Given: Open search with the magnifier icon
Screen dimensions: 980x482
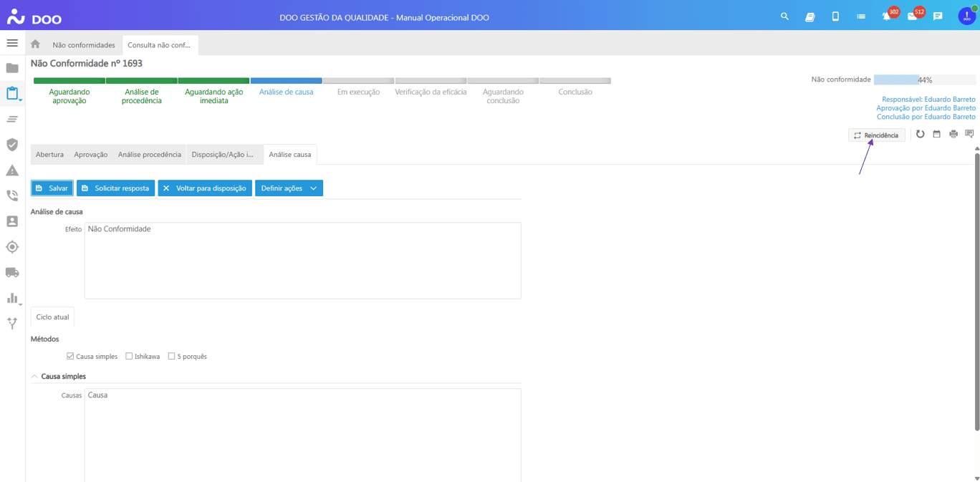Looking at the screenshot, I should (x=784, y=16).
